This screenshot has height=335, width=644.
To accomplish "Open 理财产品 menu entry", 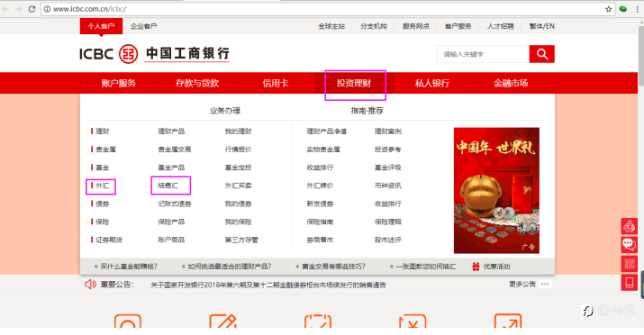I will tap(171, 131).
